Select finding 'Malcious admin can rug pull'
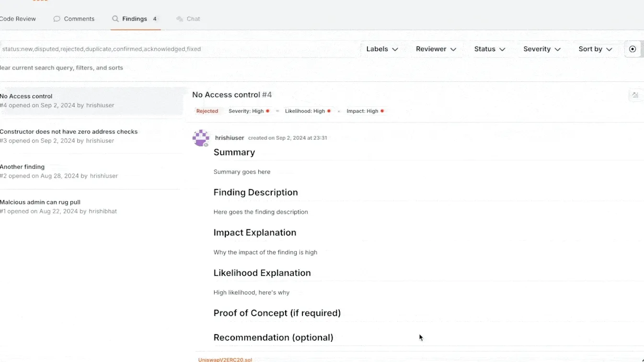 (40, 202)
